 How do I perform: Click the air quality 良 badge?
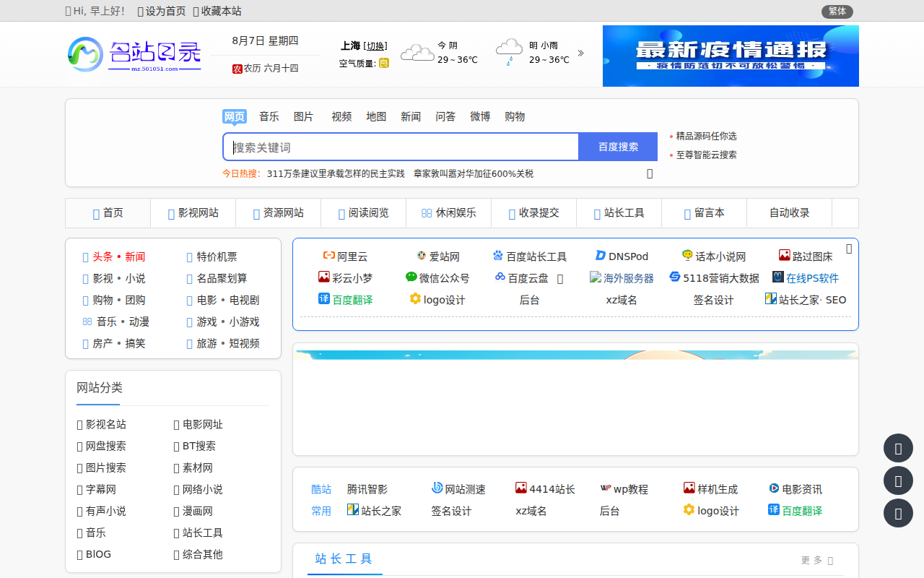click(384, 64)
